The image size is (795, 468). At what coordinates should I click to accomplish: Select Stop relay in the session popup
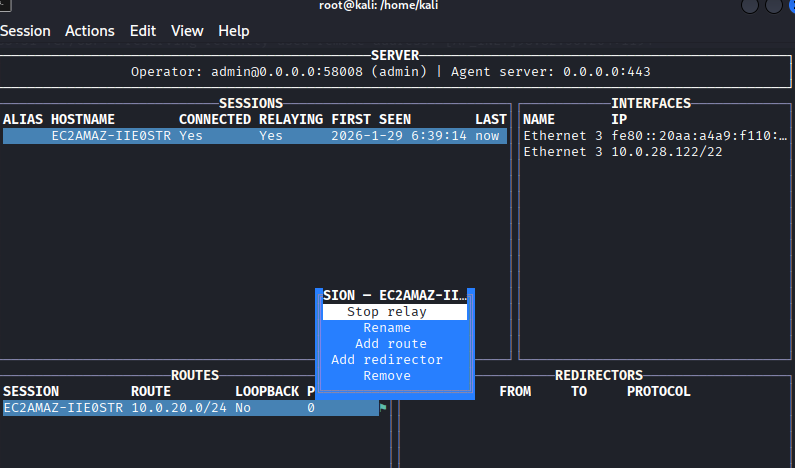[394, 312]
